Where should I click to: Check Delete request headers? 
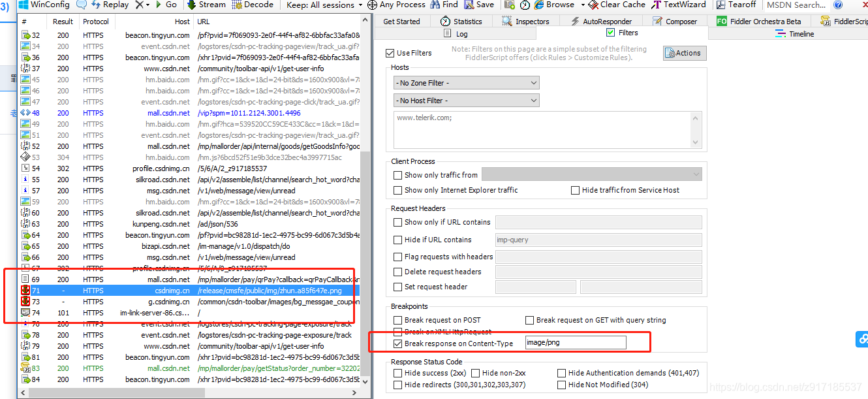click(x=397, y=272)
